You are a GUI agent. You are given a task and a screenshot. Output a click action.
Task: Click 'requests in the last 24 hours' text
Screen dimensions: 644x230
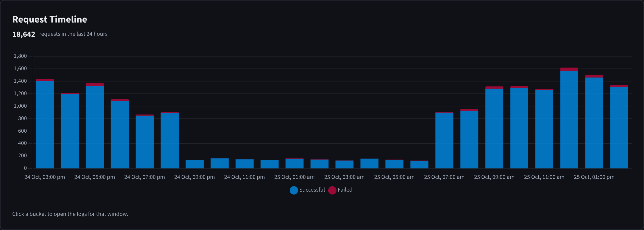[73, 34]
